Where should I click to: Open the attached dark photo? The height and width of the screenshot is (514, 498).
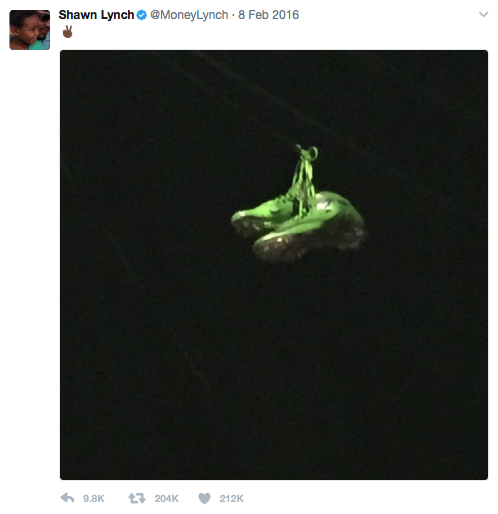(x=274, y=265)
